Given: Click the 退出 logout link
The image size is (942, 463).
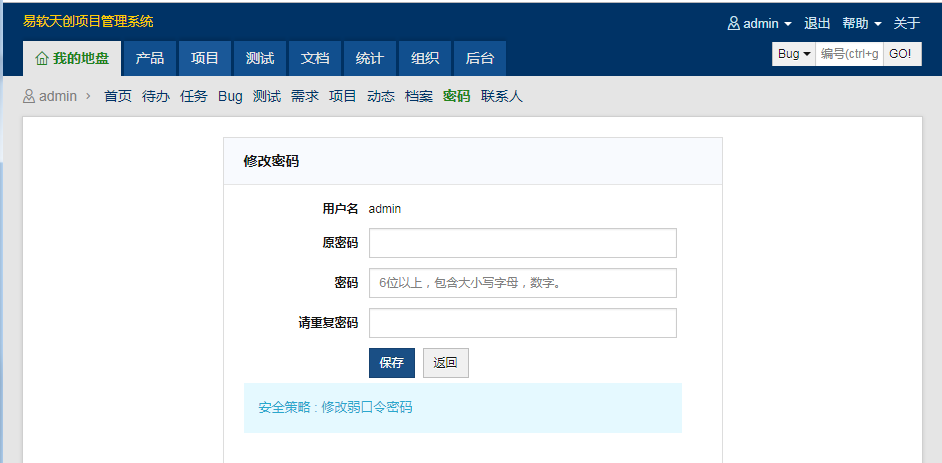Looking at the screenshot, I should coord(817,23).
